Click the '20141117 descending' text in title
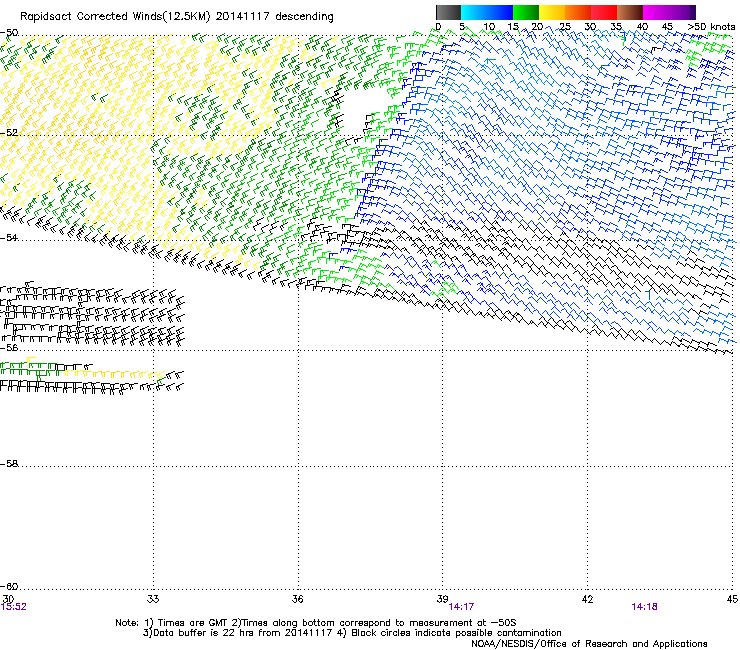 [x=275, y=17]
